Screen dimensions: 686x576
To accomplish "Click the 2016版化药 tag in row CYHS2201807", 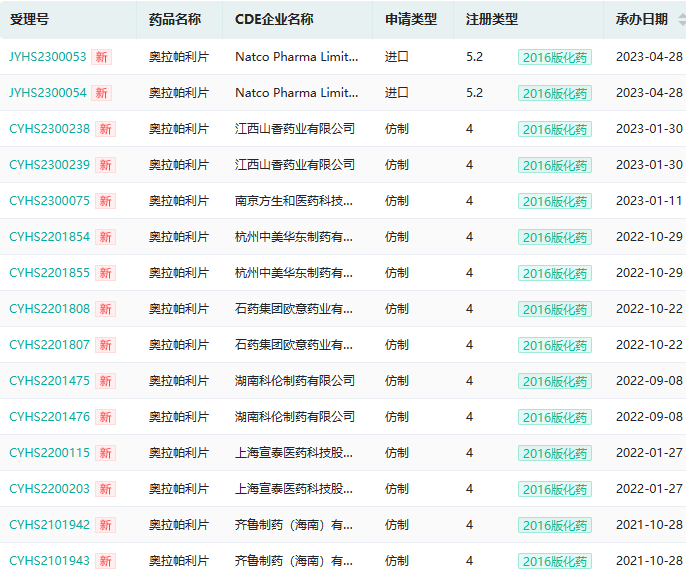I will click(x=555, y=345).
